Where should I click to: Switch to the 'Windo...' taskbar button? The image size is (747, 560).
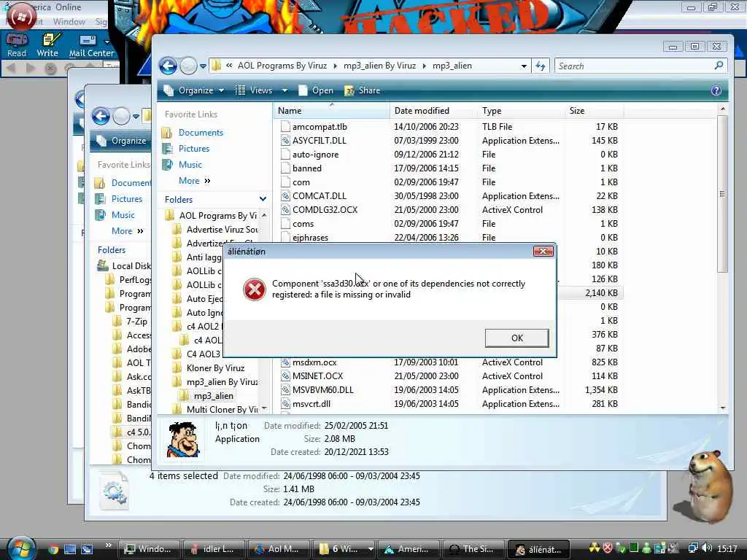149,549
